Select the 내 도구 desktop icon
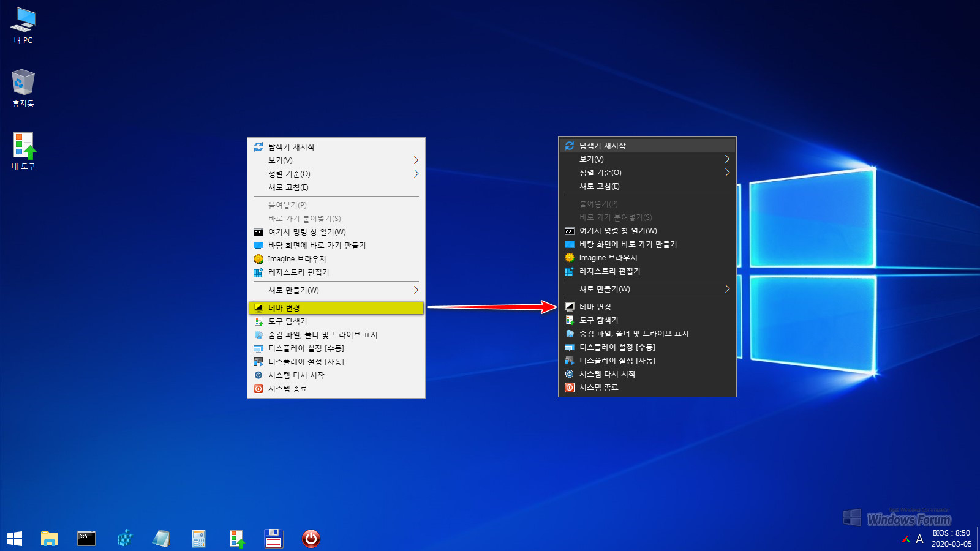 (23, 151)
